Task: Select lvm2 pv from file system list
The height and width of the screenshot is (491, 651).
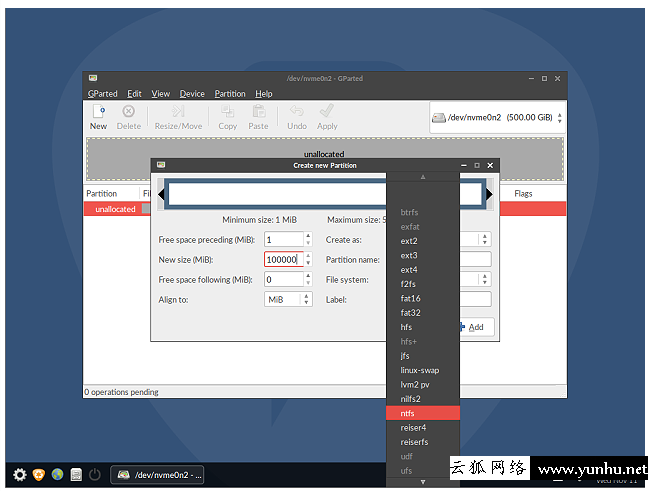Action: pos(423,384)
